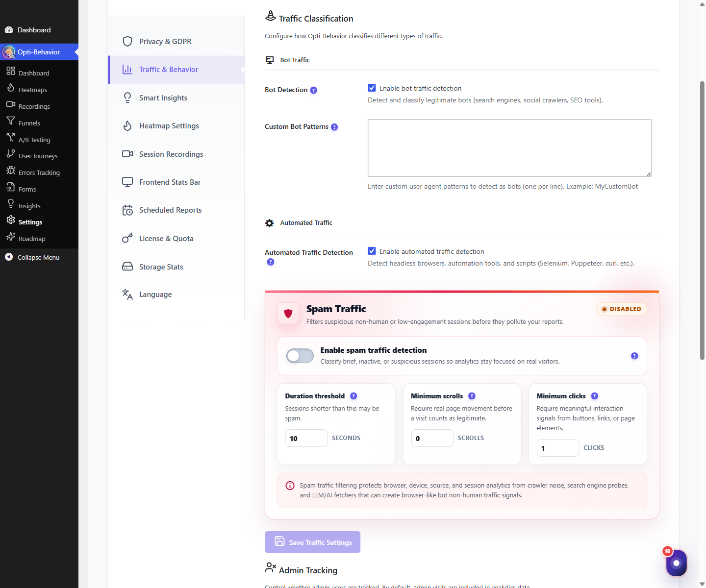Click the Recordings camera icon in sidebar

pyautogui.click(x=11, y=104)
